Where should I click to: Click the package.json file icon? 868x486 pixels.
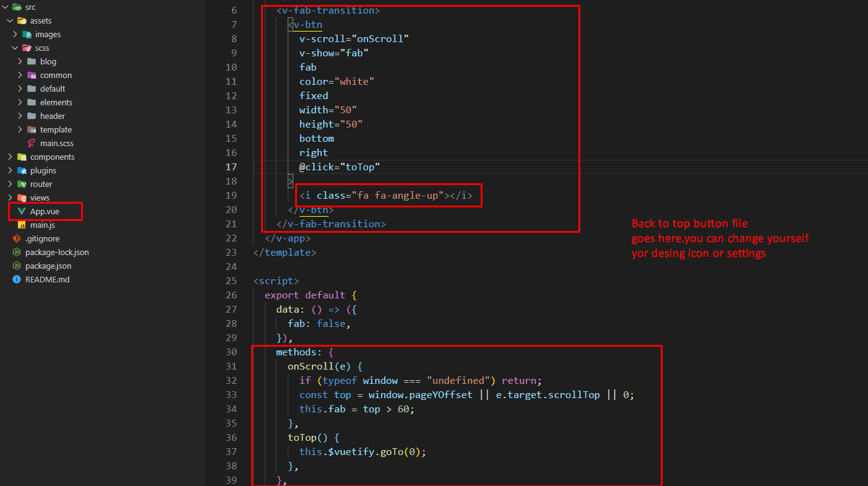17,266
